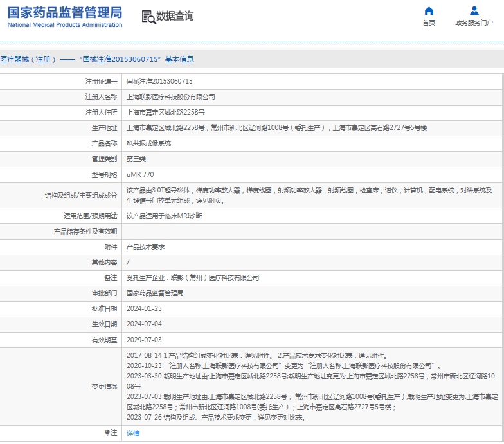This screenshot has width=504, height=444.
Task: Click approval date 2024-01-25
Action: (144, 309)
